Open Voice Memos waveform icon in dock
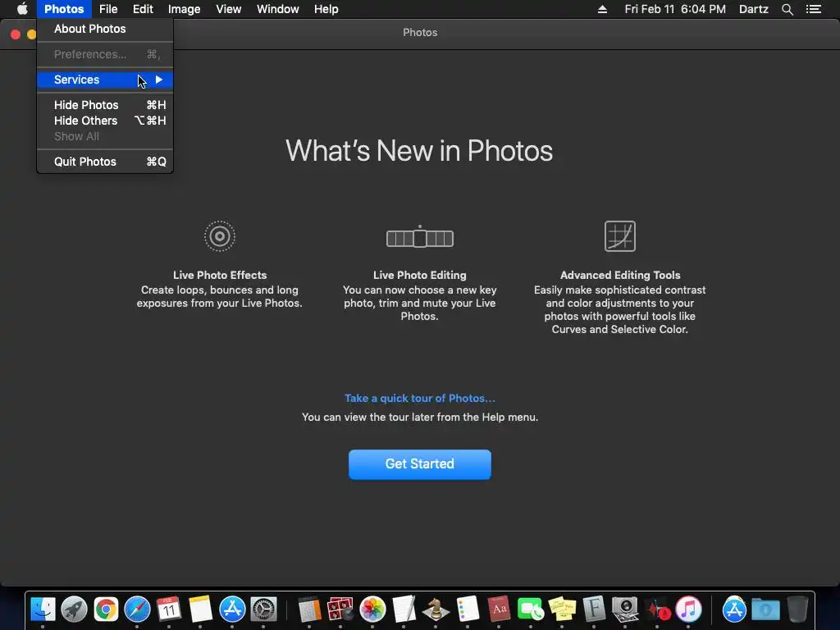 click(657, 609)
